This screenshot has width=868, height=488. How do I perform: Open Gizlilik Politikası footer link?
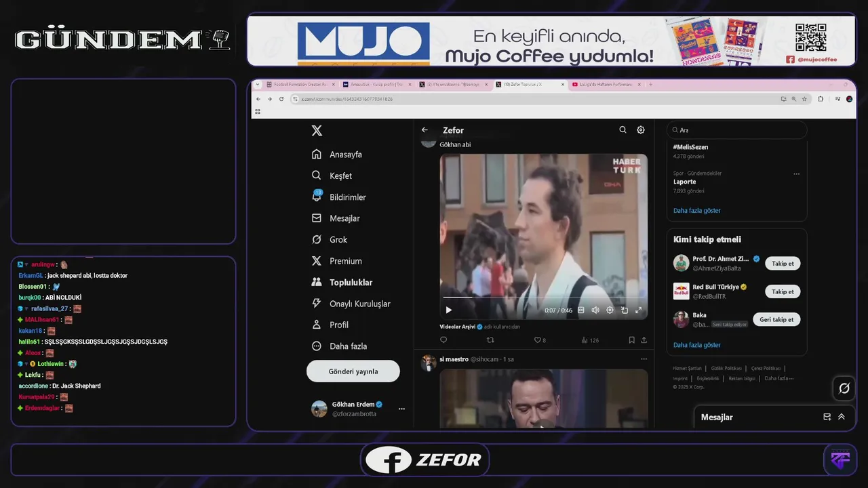click(x=725, y=368)
